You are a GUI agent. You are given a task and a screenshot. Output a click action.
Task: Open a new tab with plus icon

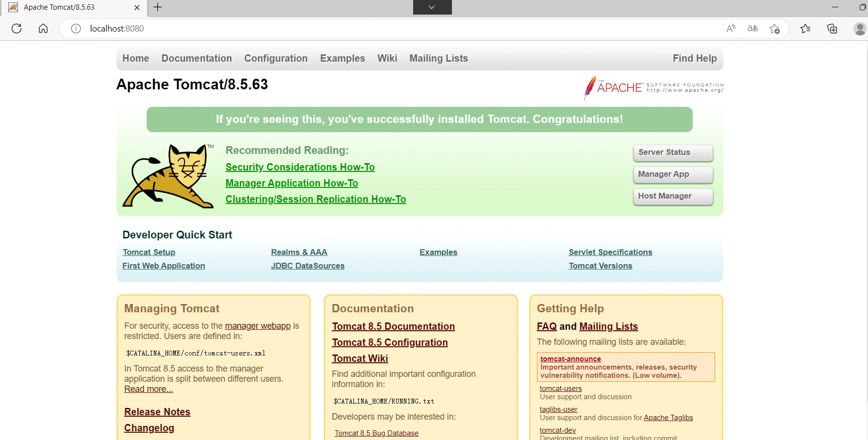tap(158, 7)
